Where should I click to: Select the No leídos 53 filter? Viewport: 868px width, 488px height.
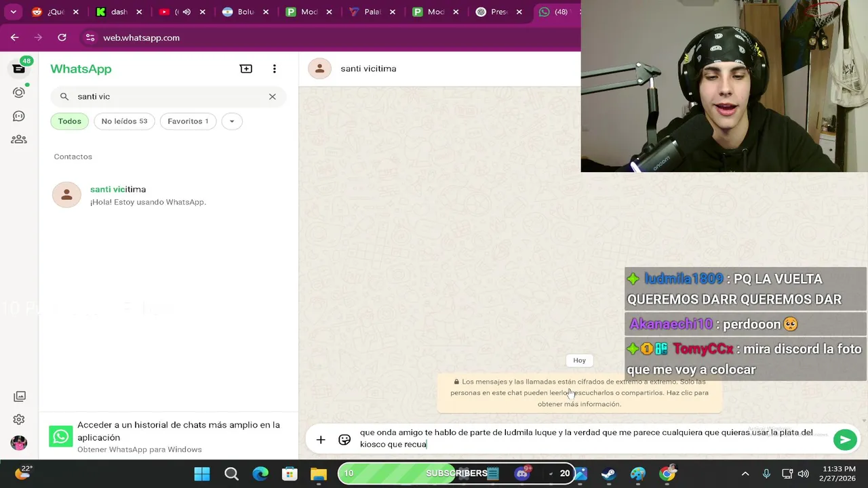124,121
